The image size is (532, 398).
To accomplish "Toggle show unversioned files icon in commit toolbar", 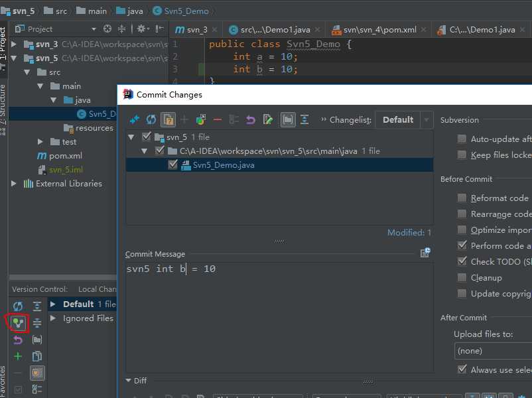I will coord(168,119).
